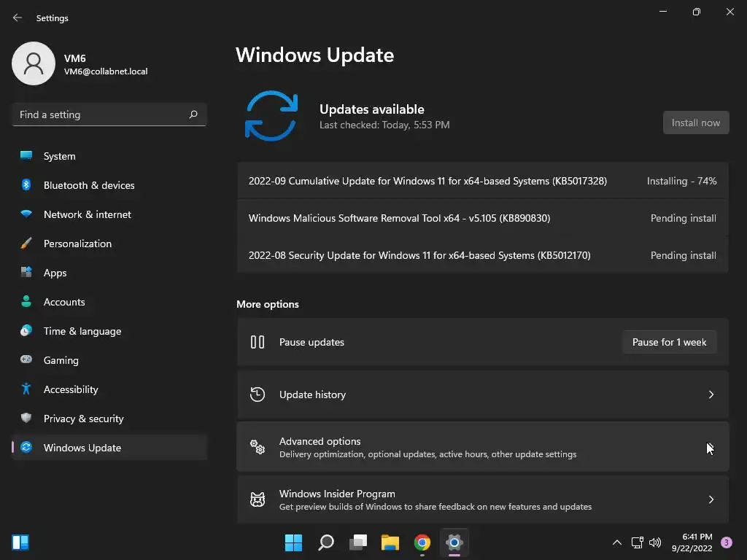Click the Time & language clock icon
The height and width of the screenshot is (560, 747).
click(x=26, y=330)
